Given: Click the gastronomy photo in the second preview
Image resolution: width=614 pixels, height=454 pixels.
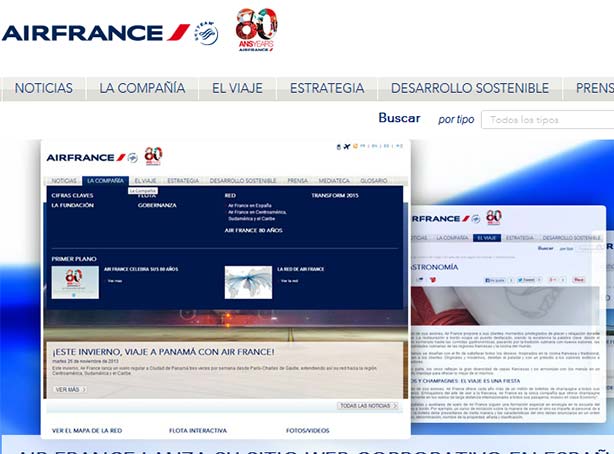Looking at the screenshot, I should point(505,306).
